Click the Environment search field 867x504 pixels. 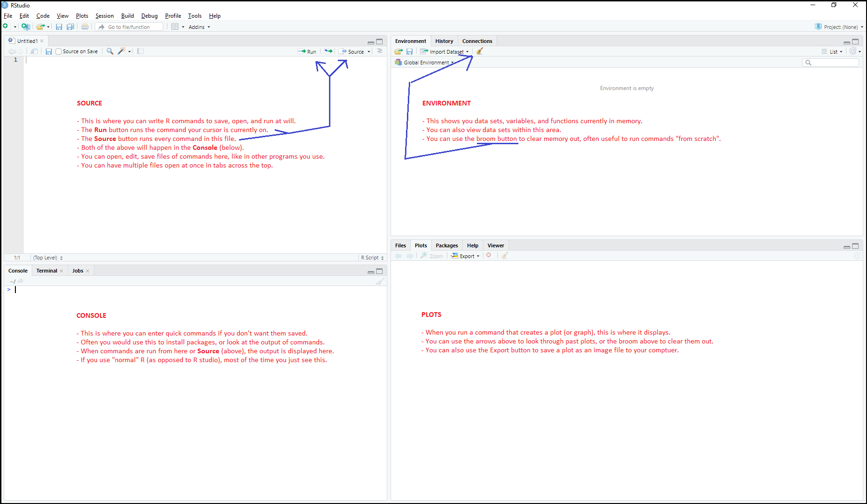click(x=831, y=63)
